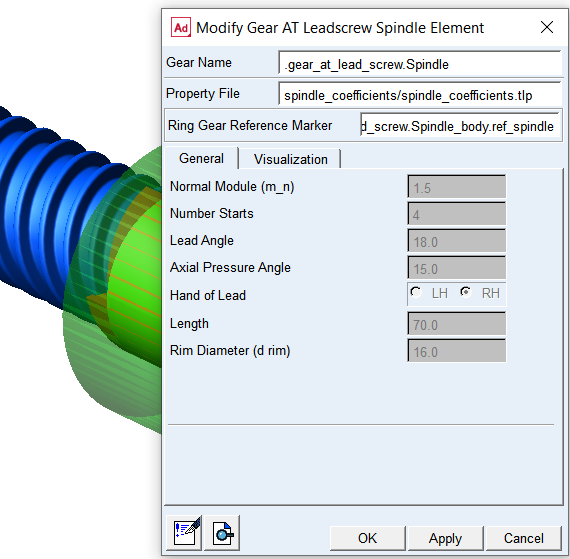Screen dimensions: 570x559
Task: Click the view property file icon
Action: [222, 533]
